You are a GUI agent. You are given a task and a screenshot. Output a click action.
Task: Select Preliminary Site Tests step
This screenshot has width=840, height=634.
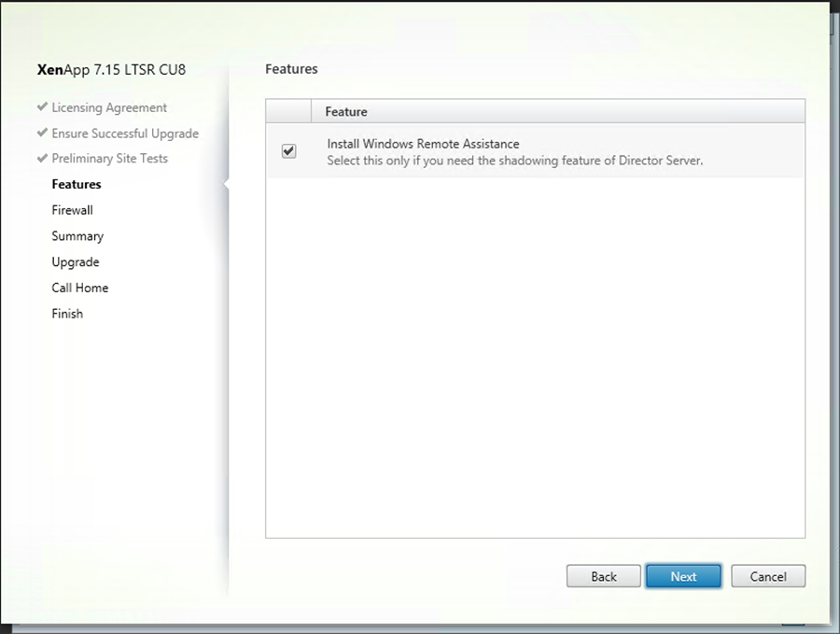[x=110, y=159]
